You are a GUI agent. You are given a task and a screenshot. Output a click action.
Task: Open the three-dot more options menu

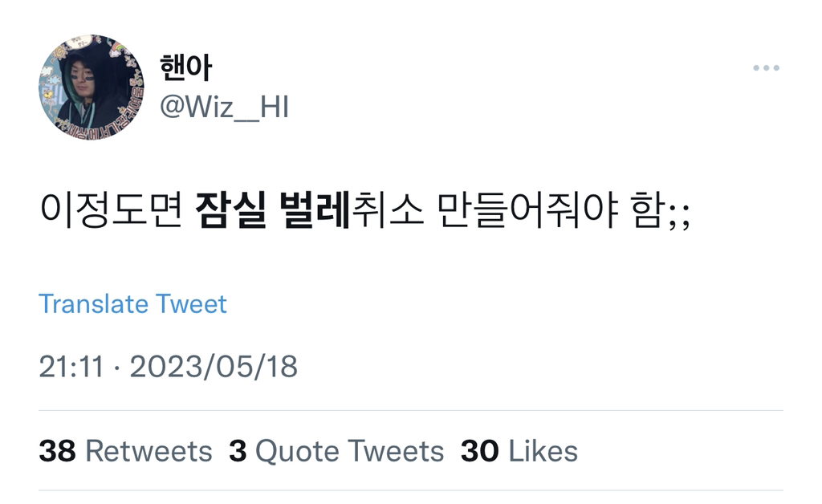click(766, 67)
